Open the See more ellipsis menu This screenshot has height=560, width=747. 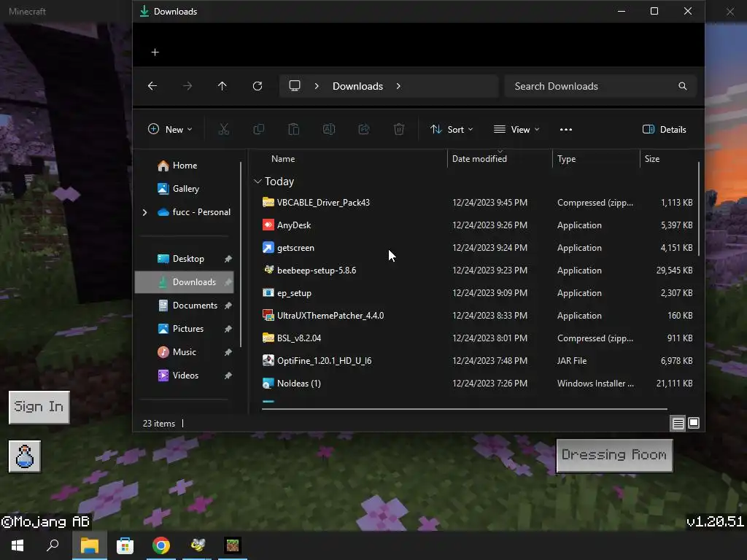pyautogui.click(x=566, y=130)
